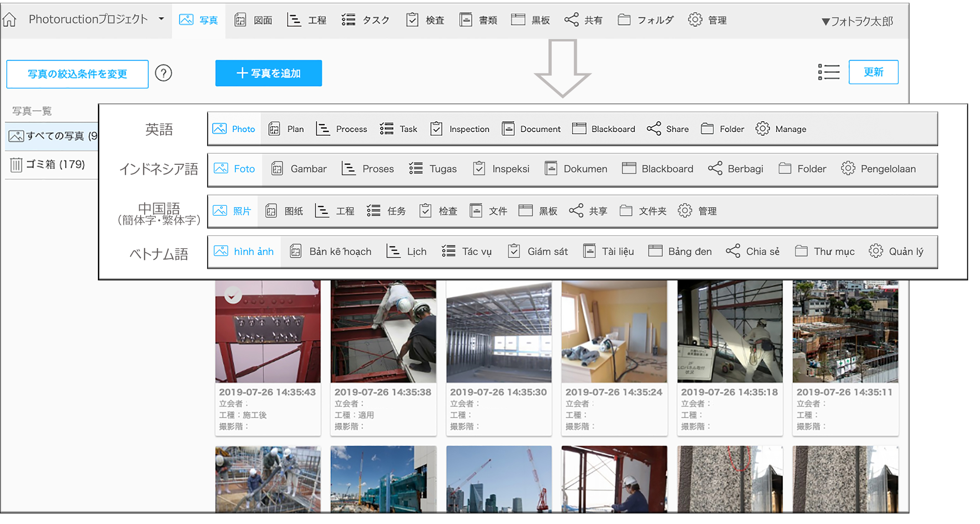Click the Tugas icon
980x524 pixels.
coord(416,168)
